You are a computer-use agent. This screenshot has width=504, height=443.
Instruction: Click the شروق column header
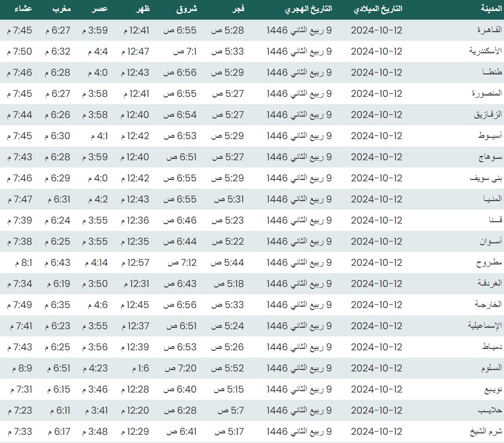coord(186,9)
